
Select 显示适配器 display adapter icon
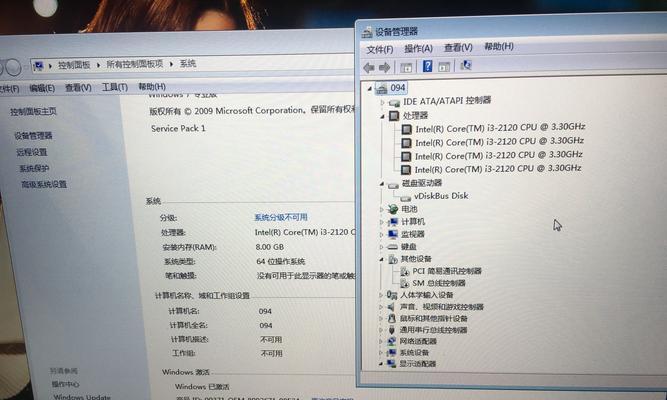click(x=391, y=364)
